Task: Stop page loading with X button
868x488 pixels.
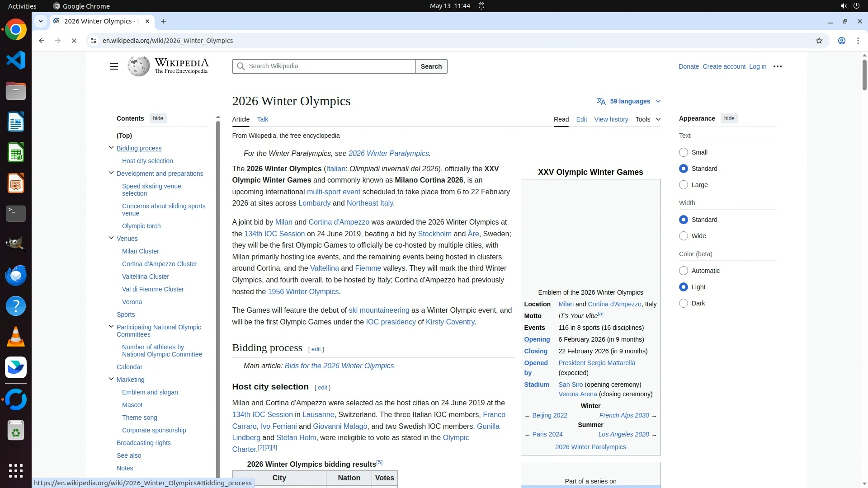Action: [74, 41]
